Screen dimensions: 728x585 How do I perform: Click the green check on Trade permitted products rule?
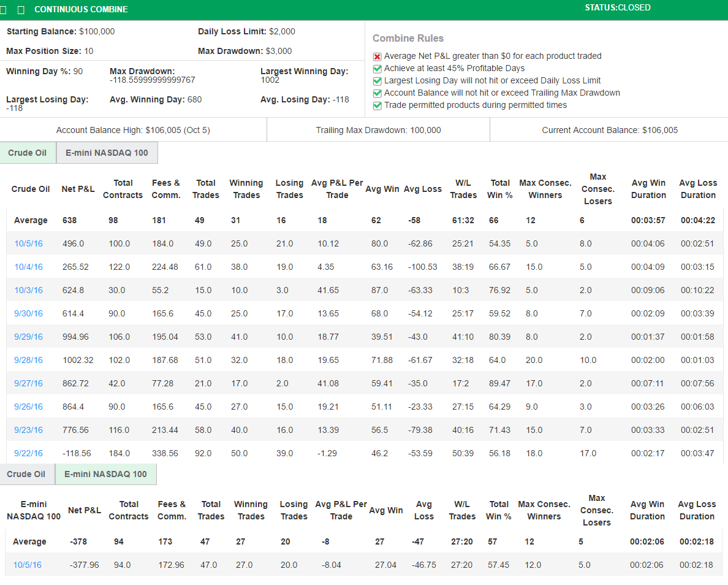[377, 105]
